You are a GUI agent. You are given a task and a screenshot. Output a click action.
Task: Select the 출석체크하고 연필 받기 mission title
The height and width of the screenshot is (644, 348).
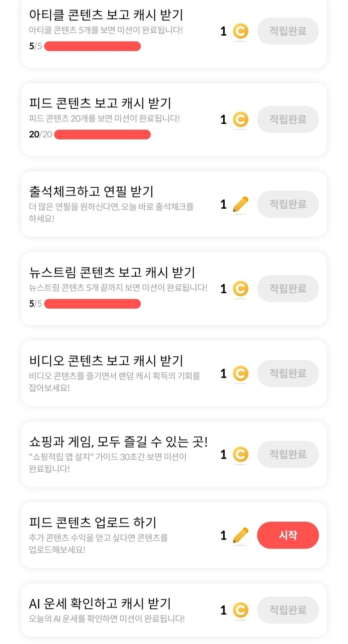(x=91, y=192)
